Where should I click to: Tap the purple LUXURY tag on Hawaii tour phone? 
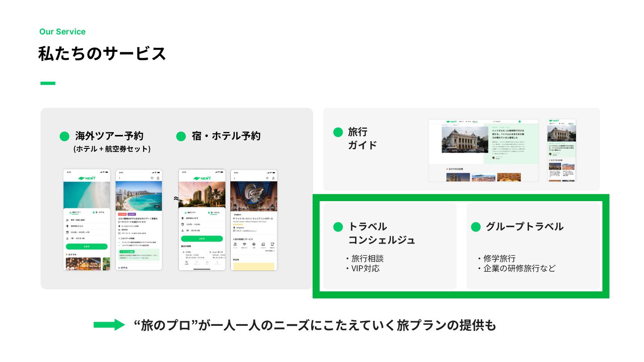132,214
